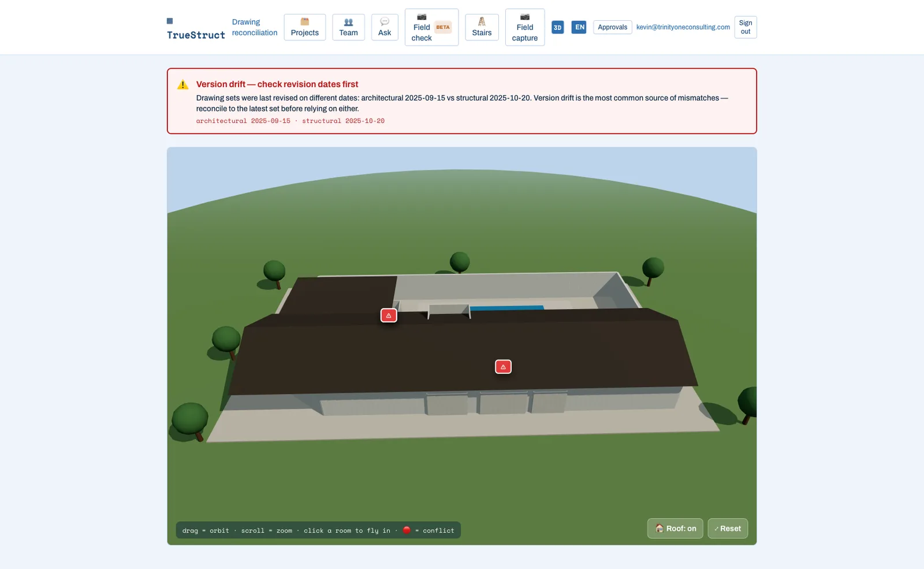The height and width of the screenshot is (569, 924).
Task: Click the Stairs ladder icon
Action: coord(482,21)
